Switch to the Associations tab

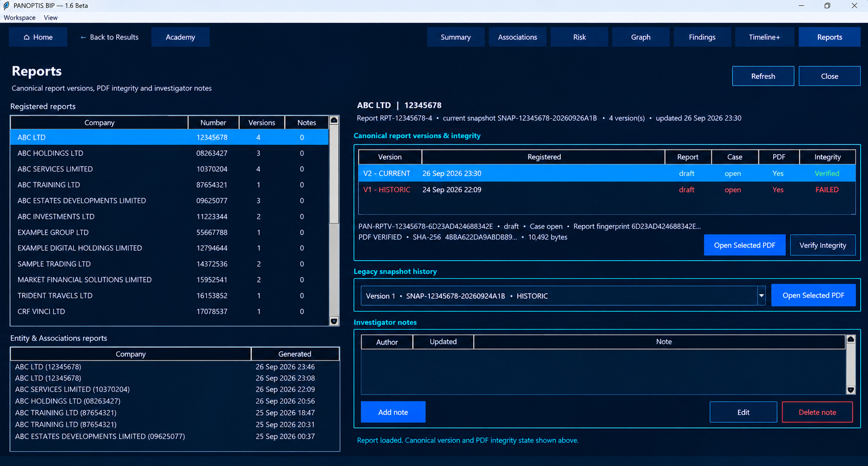coord(517,37)
